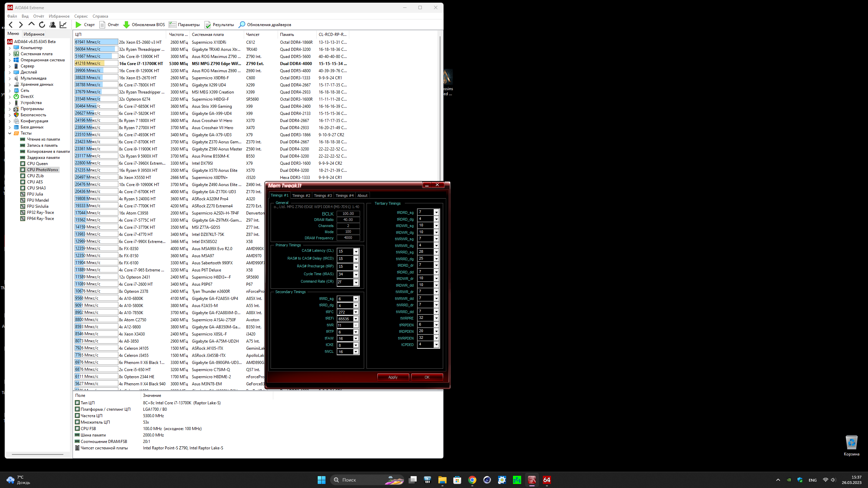Click the Driver updates magnifier icon
The width and height of the screenshot is (868, 488).
point(242,25)
